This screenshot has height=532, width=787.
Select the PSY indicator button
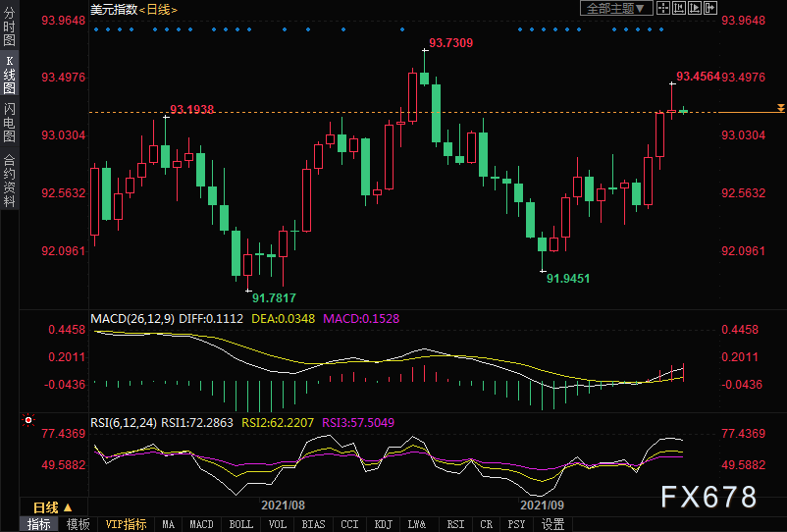[516, 524]
